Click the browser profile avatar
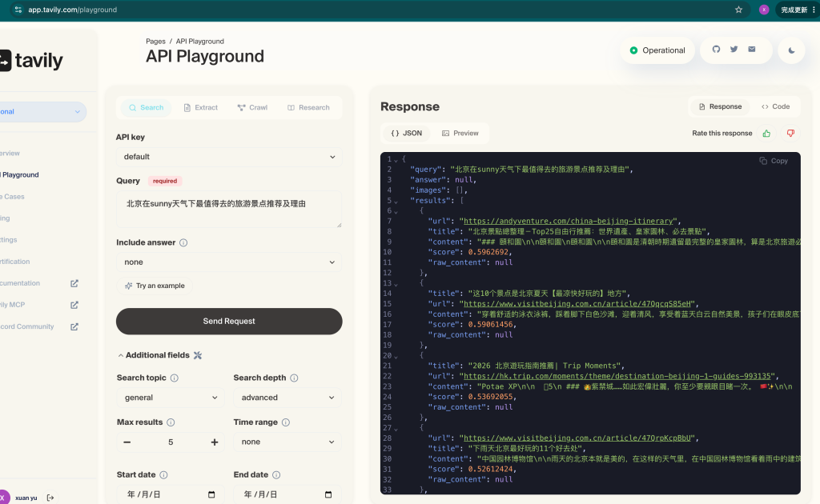The height and width of the screenshot is (504, 820). [764, 10]
